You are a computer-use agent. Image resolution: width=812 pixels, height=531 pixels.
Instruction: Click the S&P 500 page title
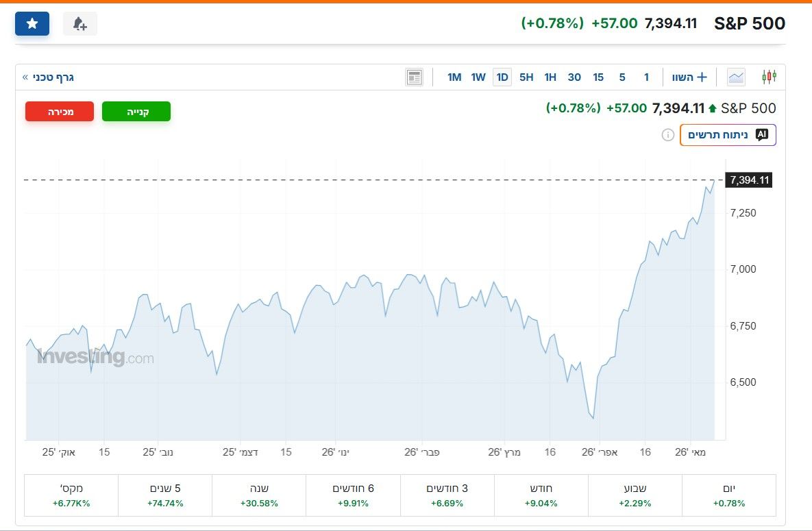[750, 23]
